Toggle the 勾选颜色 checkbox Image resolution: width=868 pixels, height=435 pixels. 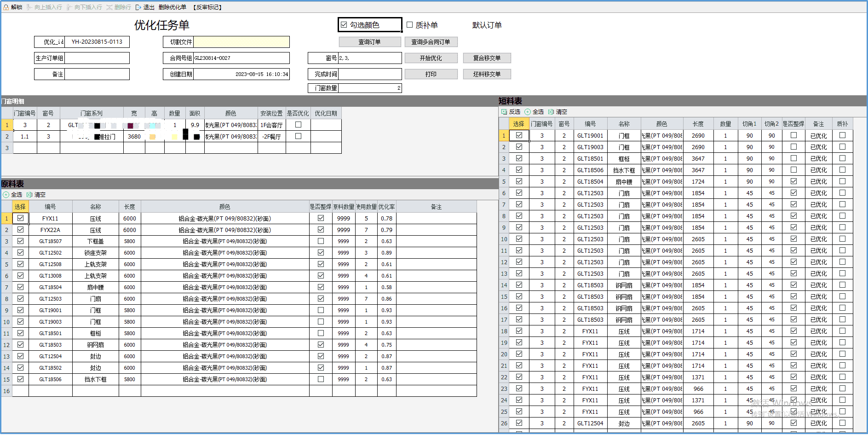[x=344, y=25]
